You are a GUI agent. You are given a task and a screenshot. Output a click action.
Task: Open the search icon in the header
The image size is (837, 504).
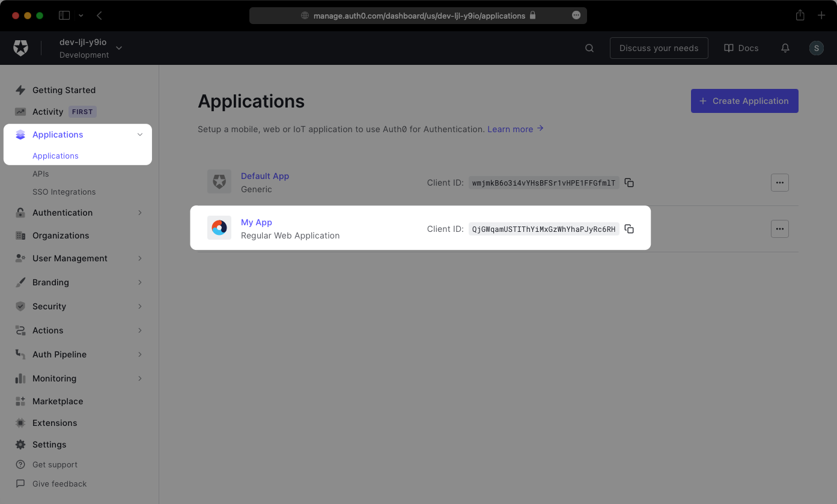point(589,48)
